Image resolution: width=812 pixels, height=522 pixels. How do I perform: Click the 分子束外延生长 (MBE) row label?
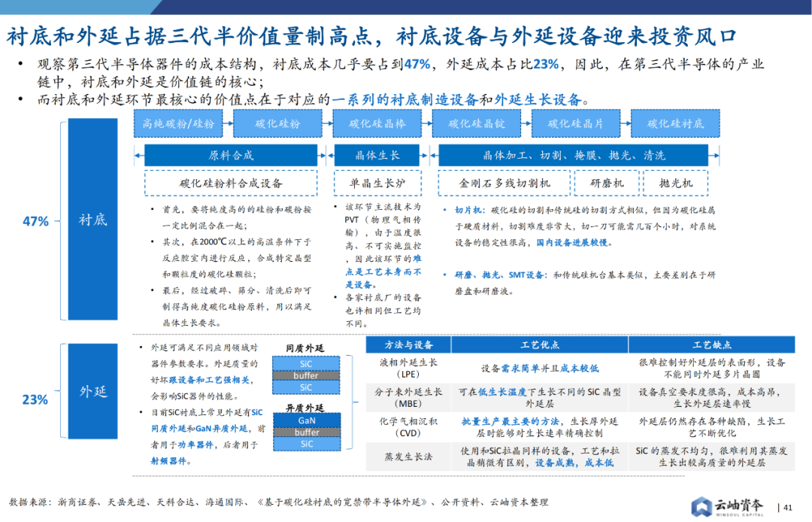click(x=408, y=398)
